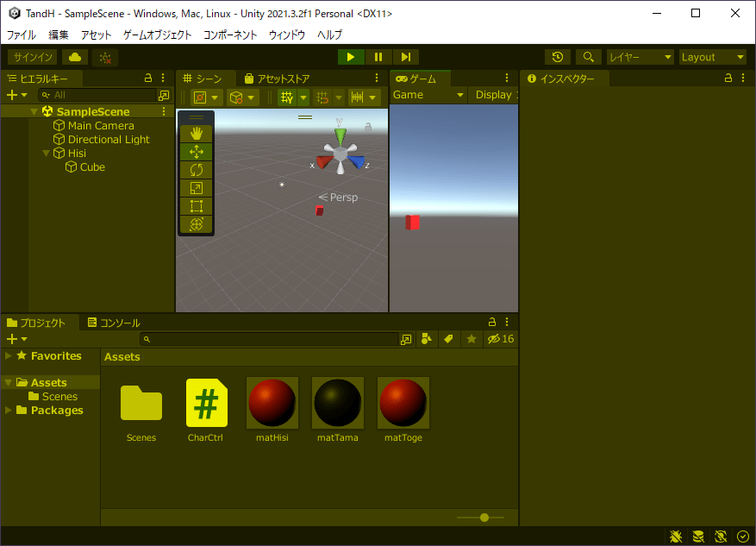Open search by type filter in Project
The height and width of the screenshot is (546, 756).
point(426,339)
